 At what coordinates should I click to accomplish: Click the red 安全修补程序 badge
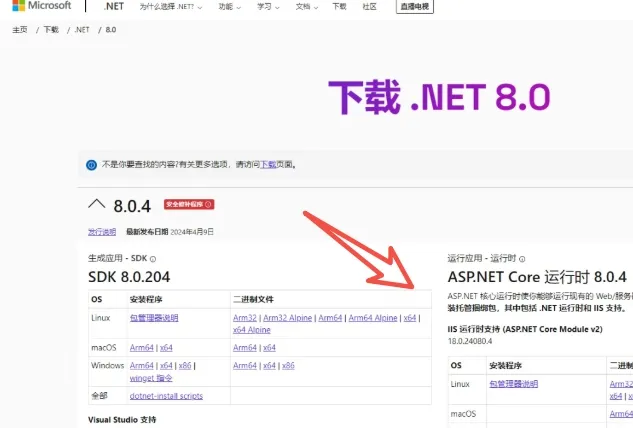coord(189,204)
